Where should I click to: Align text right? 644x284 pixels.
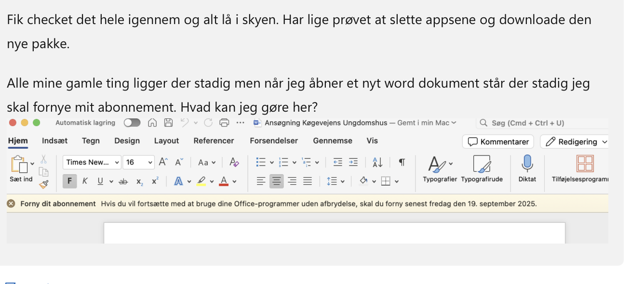[x=292, y=181]
